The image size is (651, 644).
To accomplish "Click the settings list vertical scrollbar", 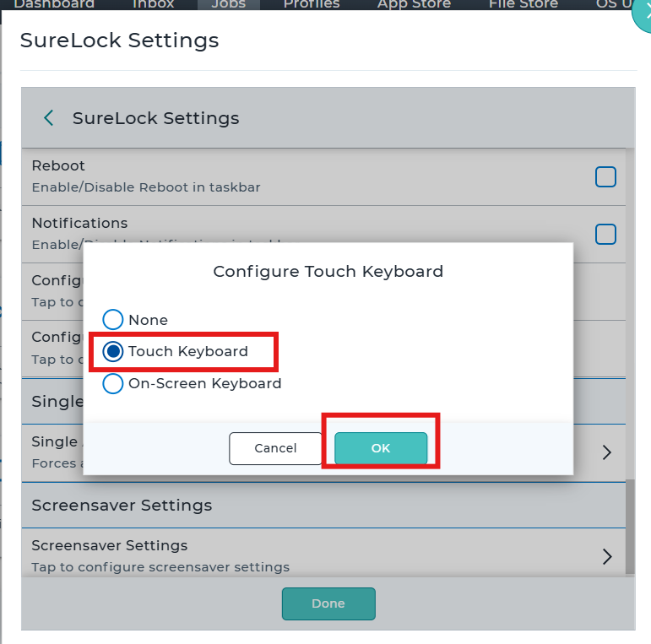I will (x=630, y=523).
